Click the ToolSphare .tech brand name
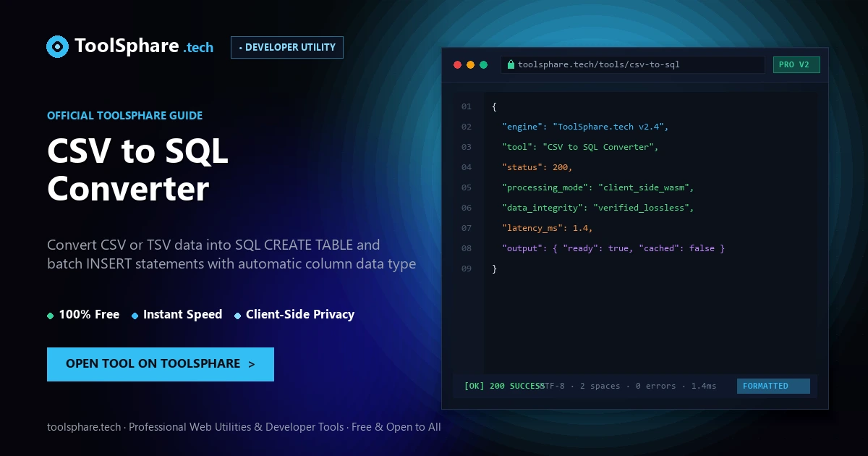The height and width of the screenshot is (456, 868). (144, 46)
